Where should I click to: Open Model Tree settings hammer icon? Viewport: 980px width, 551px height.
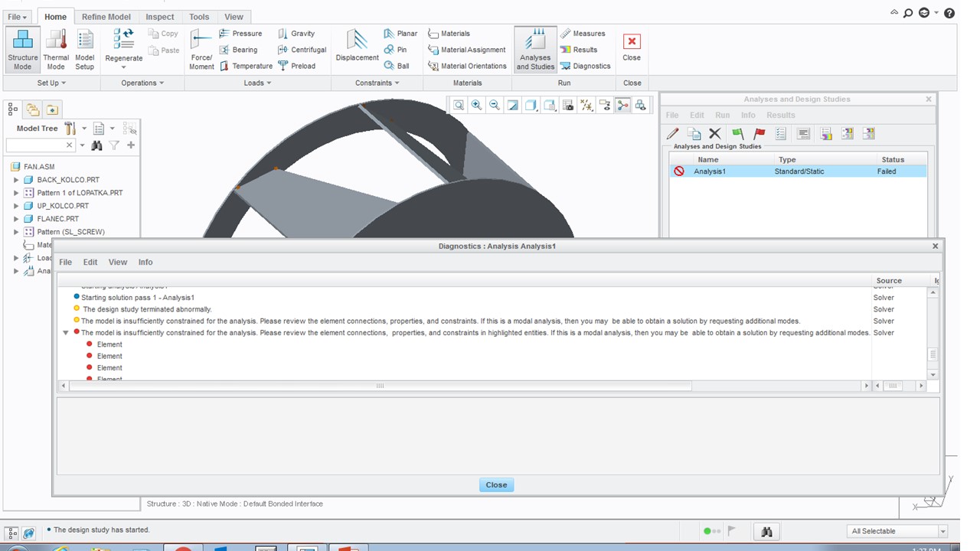(70, 129)
